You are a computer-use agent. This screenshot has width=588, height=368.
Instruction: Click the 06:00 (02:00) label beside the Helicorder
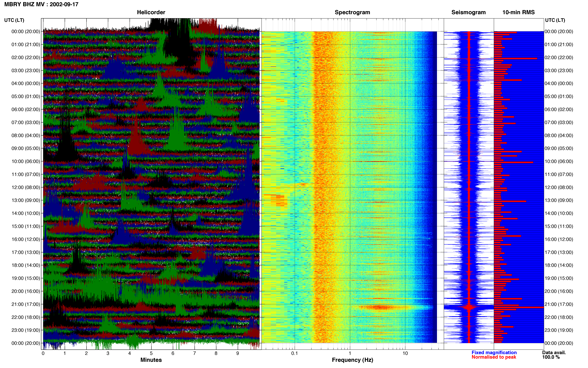(26, 109)
